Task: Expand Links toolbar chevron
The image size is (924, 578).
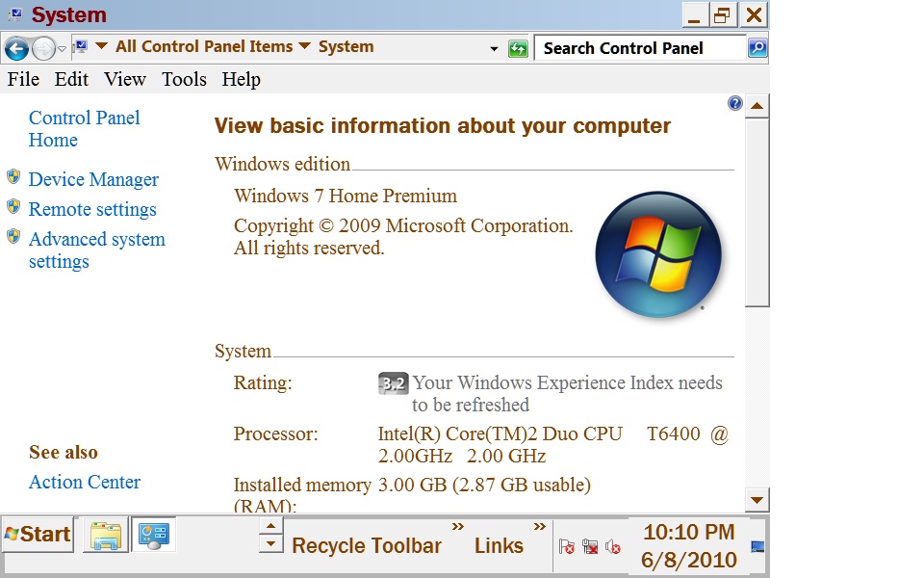Action: pos(539,526)
